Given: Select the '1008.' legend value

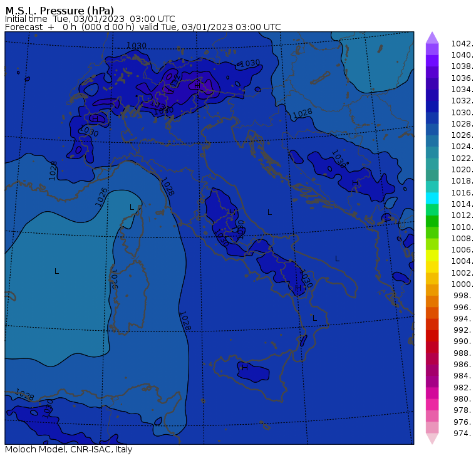Looking at the screenshot, I should (462, 239).
